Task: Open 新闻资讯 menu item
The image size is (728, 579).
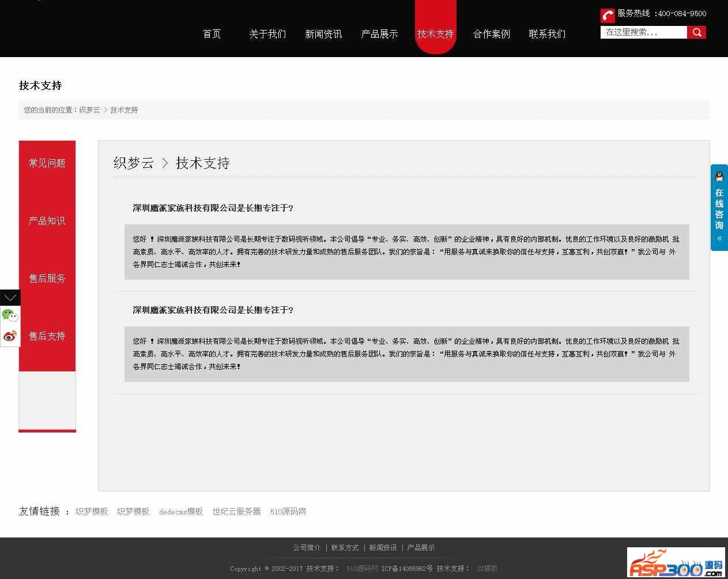Action: tap(323, 34)
